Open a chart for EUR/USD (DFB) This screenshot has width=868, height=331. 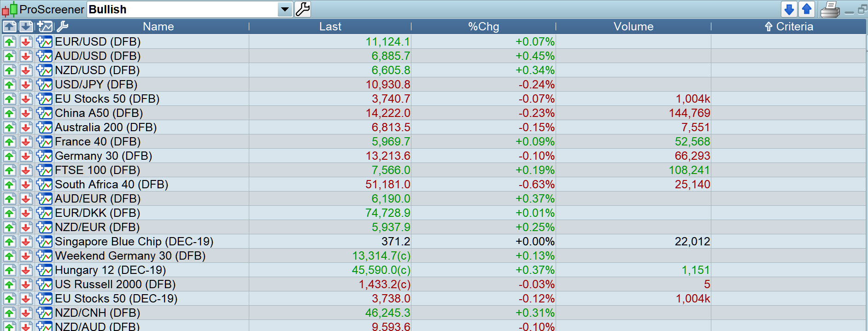click(x=44, y=42)
